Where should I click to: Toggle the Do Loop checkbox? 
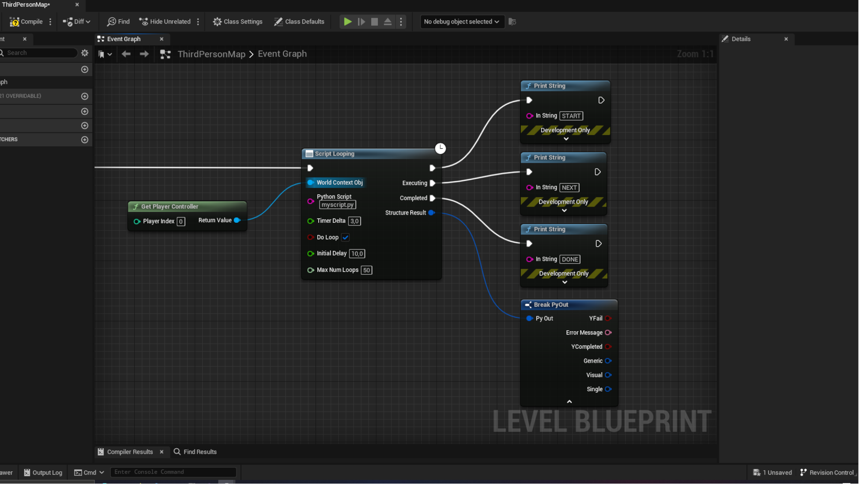[x=345, y=237]
